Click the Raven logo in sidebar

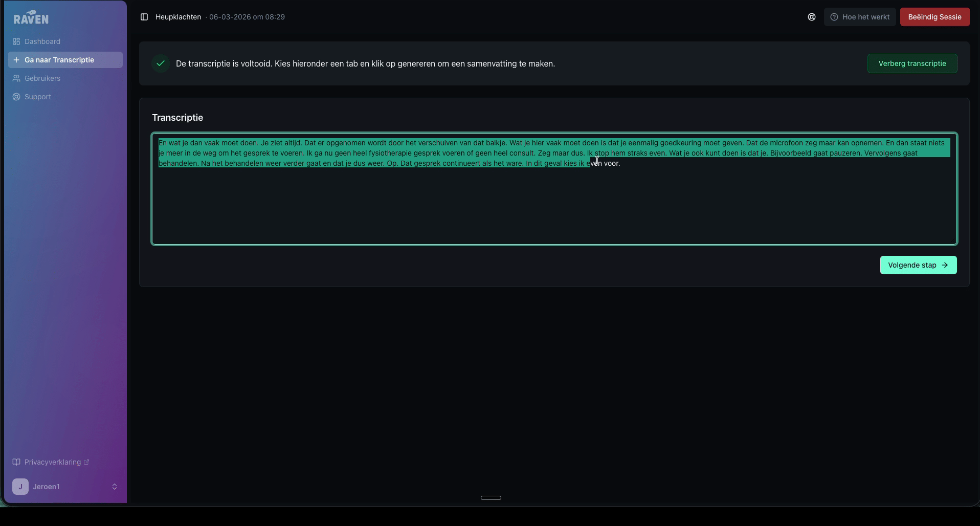click(x=31, y=17)
